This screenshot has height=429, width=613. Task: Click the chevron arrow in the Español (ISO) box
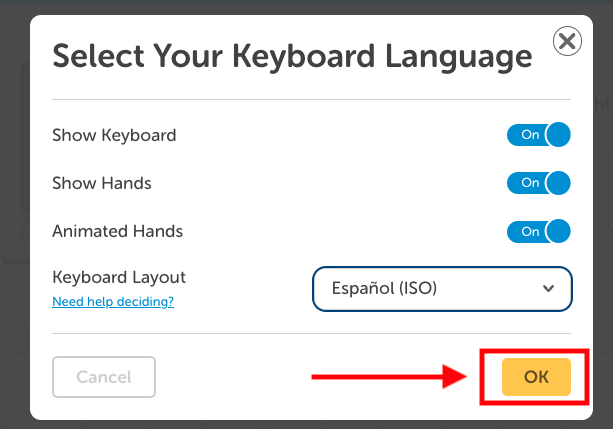[x=548, y=289]
